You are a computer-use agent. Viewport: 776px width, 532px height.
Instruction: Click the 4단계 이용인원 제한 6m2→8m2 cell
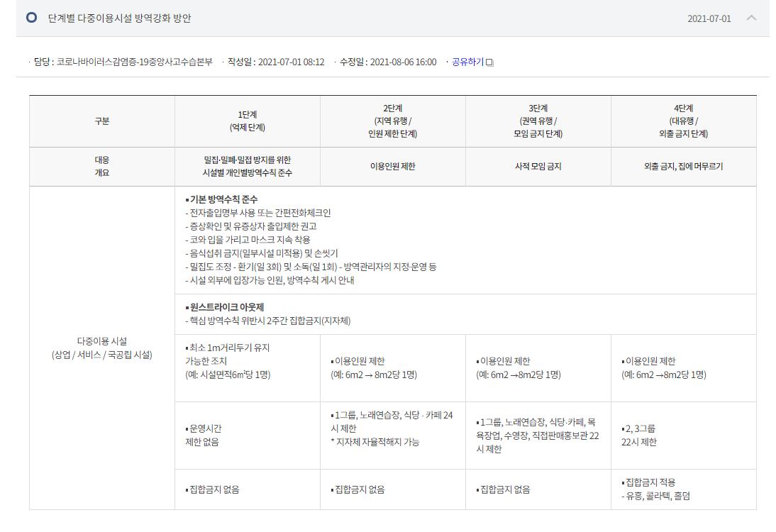[x=684, y=368]
